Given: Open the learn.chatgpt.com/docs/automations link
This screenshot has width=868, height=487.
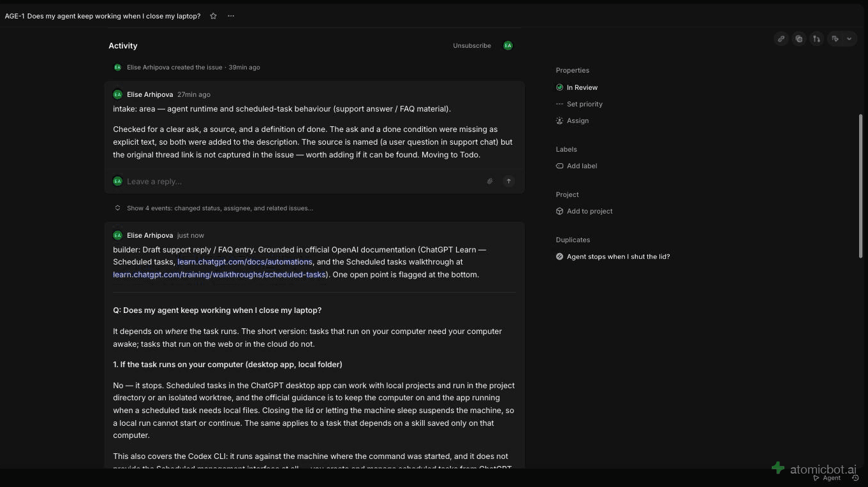Looking at the screenshot, I should [x=245, y=262].
